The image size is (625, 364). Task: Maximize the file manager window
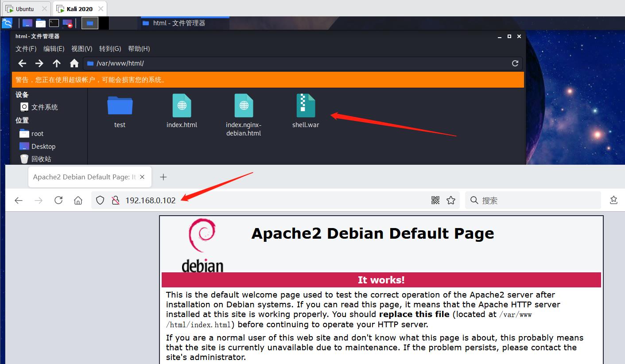pos(509,36)
